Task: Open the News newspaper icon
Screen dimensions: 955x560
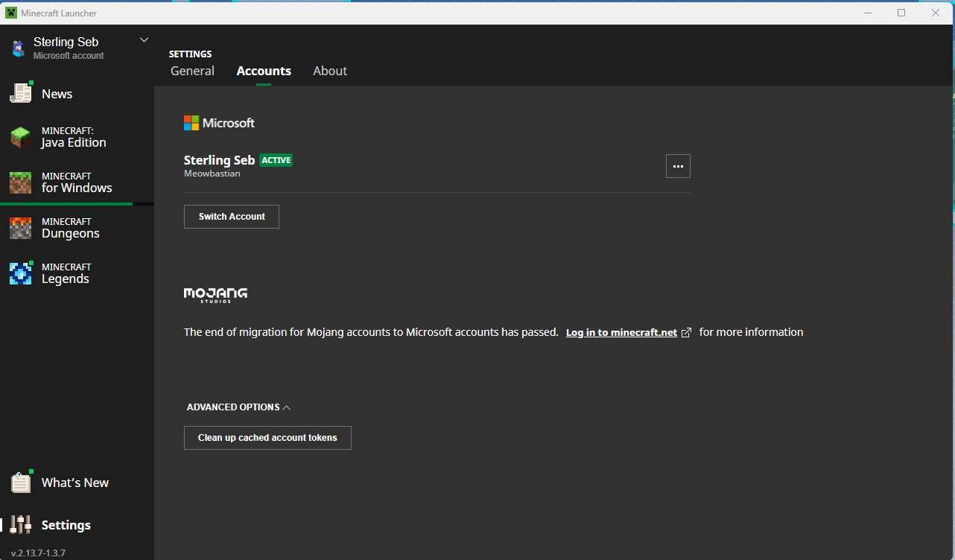Action: 21,92
